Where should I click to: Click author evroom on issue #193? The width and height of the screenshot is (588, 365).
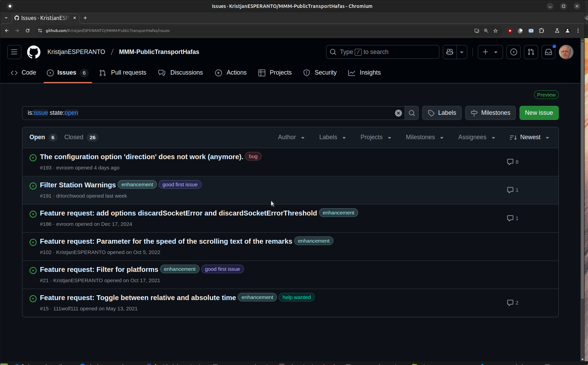click(x=65, y=168)
